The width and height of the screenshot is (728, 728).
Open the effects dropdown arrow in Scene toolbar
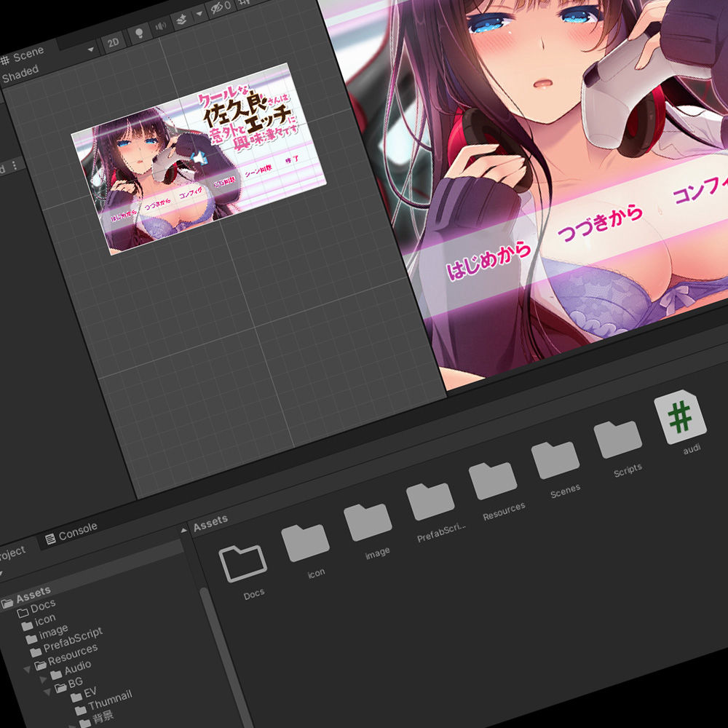(x=199, y=14)
